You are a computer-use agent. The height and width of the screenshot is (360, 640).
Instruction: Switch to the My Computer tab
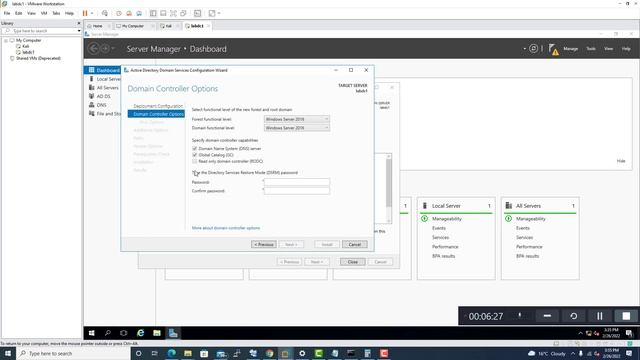coord(133,26)
